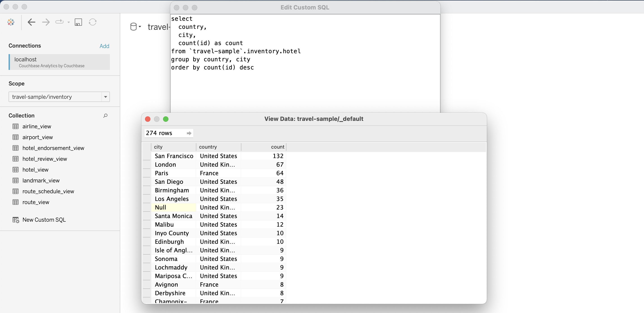The image size is (644, 313).
Task: Click the save disk icon
Action: pyautogui.click(x=78, y=22)
